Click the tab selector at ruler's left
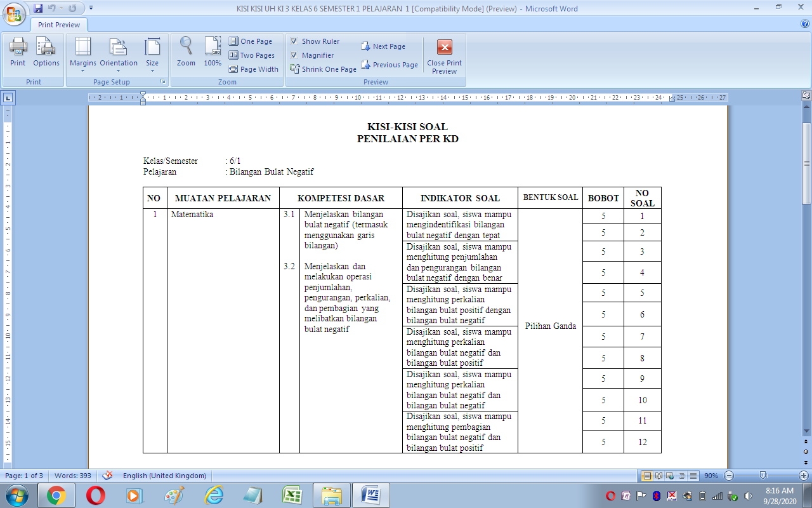Image resolution: width=812 pixels, height=508 pixels. (8, 98)
